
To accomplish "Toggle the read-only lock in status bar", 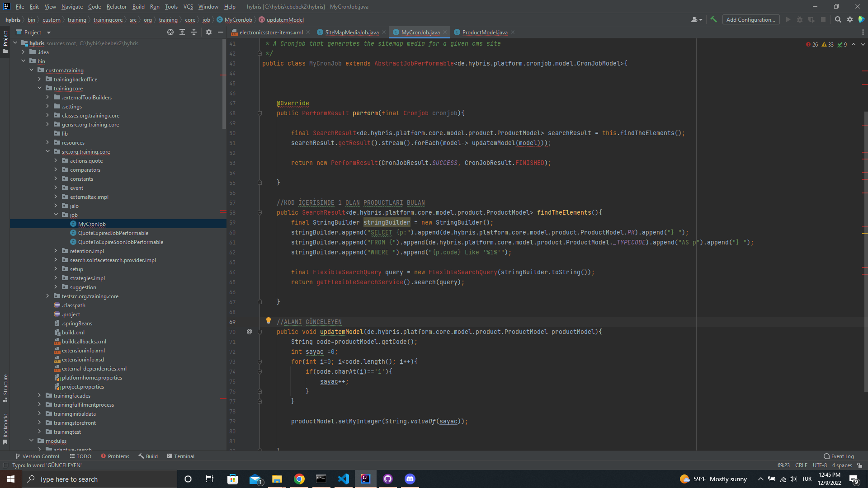I will click(x=860, y=465).
